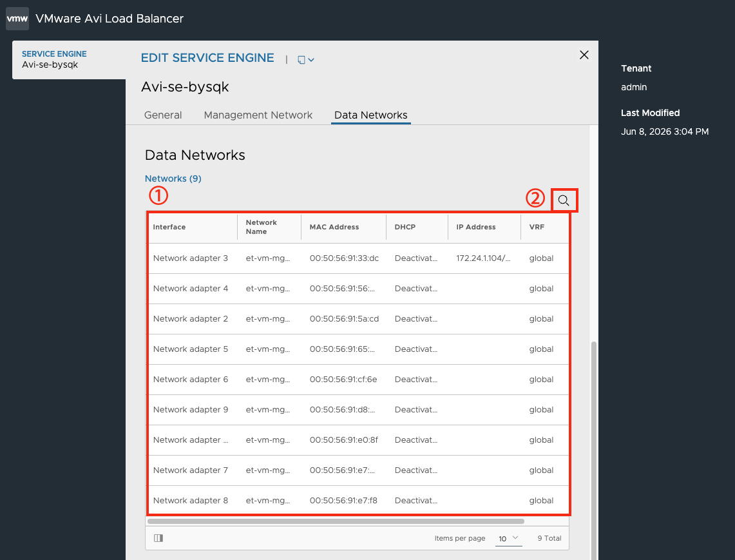
Task: Select the Network adapter 6 row
Action: (358, 380)
